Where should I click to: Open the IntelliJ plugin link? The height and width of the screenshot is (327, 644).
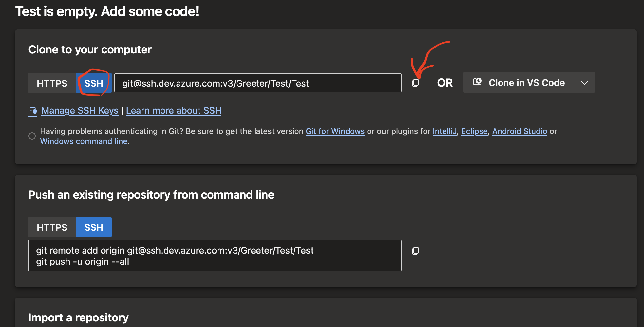444,131
